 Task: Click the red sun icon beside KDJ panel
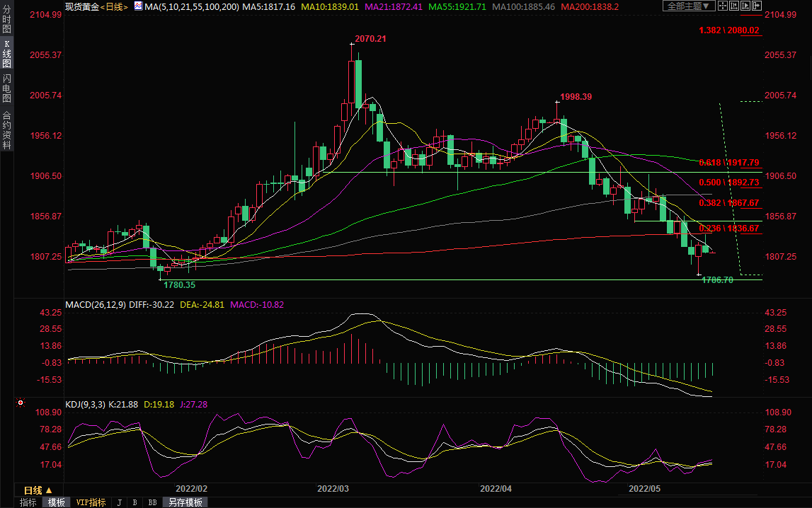point(21,404)
